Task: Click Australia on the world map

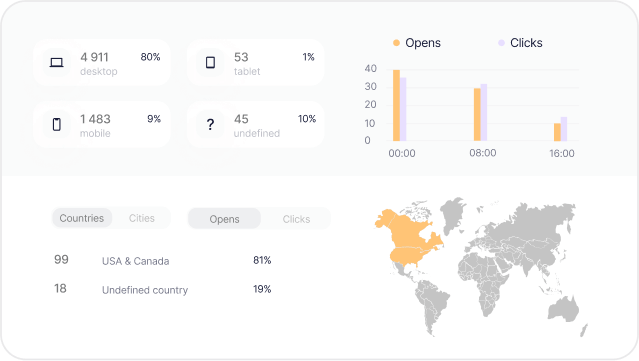Action: coord(564,309)
